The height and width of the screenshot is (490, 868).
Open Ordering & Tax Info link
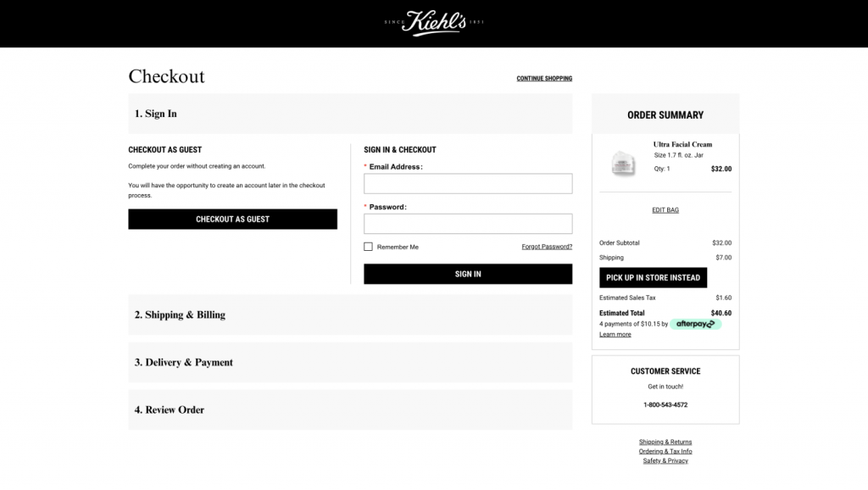coord(665,451)
